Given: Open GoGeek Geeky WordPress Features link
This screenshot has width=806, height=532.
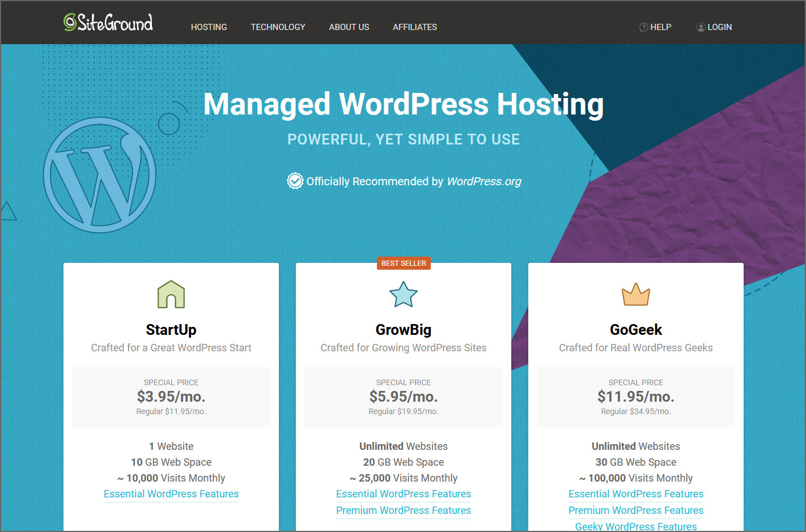Looking at the screenshot, I should 636,526.
